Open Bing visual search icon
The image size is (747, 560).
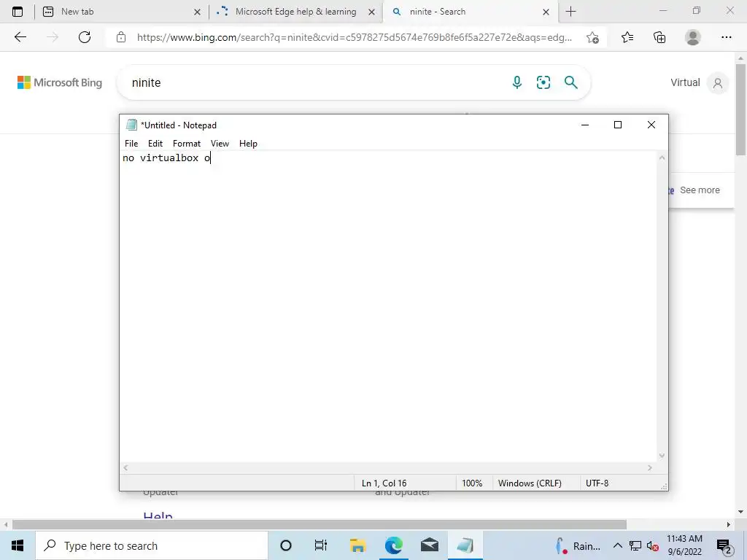click(543, 82)
